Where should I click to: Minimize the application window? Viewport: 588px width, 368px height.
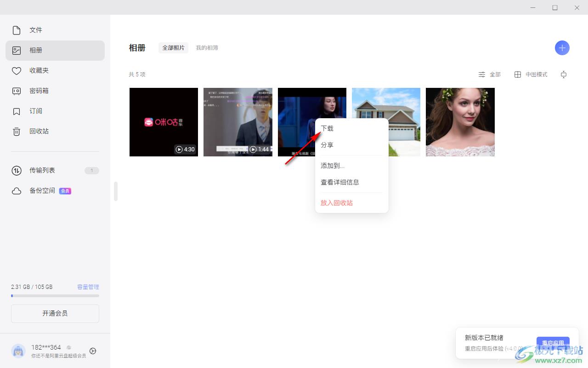(533, 7)
